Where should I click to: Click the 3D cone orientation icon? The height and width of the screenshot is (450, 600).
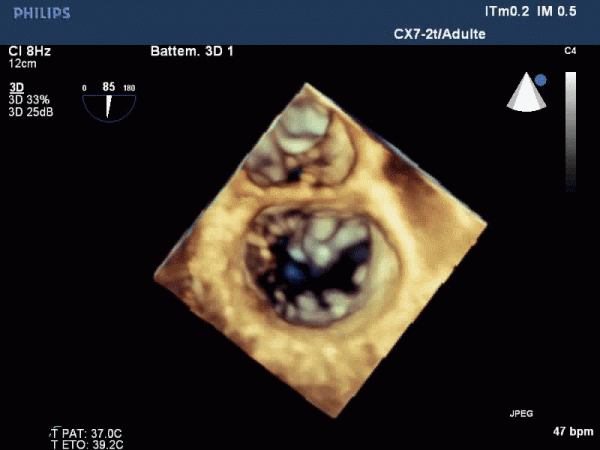pos(527,92)
